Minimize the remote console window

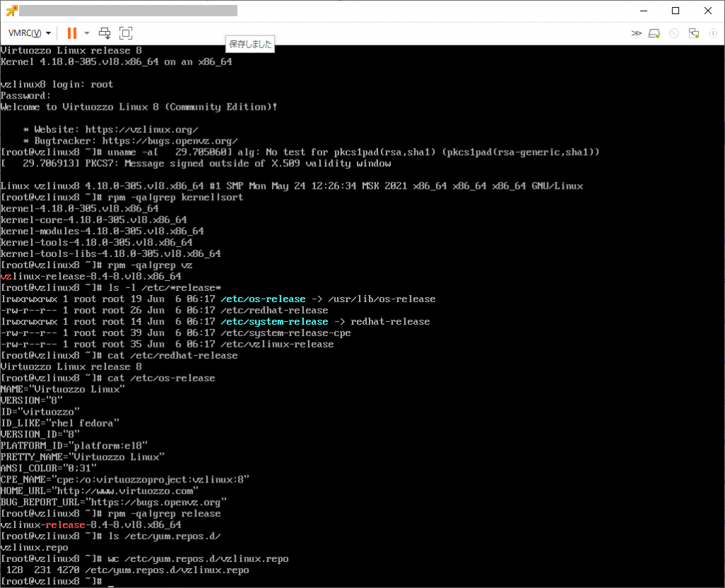[644, 11]
